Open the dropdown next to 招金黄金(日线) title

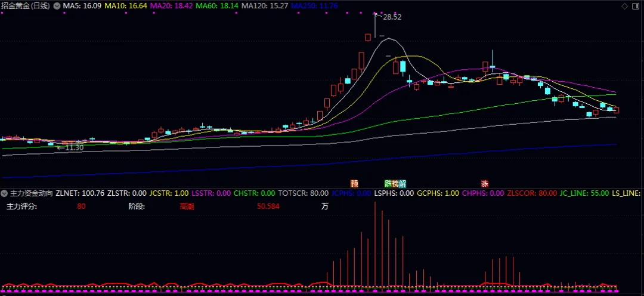pos(57,6)
